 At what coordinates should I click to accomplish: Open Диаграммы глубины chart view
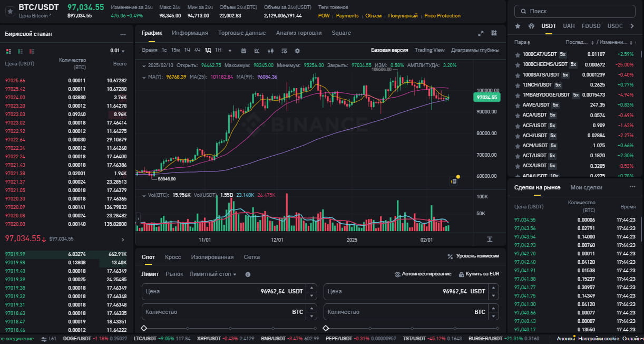[475, 50]
